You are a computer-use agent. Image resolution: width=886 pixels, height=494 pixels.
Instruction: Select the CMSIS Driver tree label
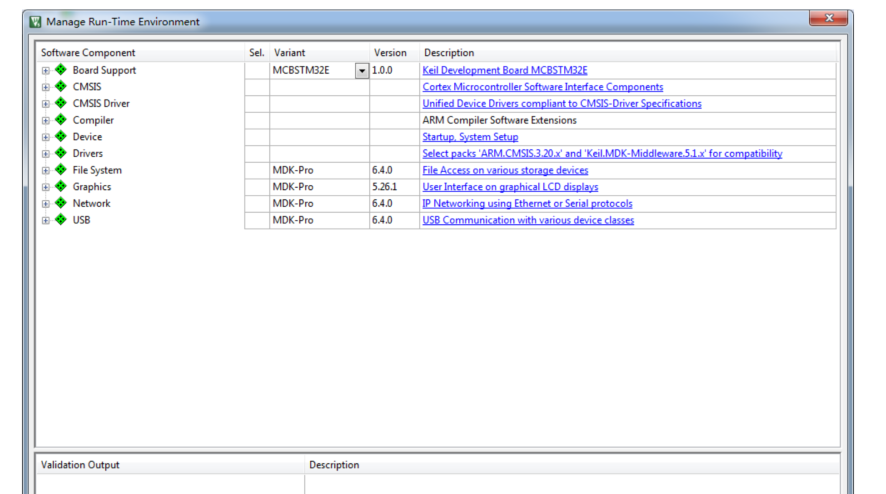101,103
